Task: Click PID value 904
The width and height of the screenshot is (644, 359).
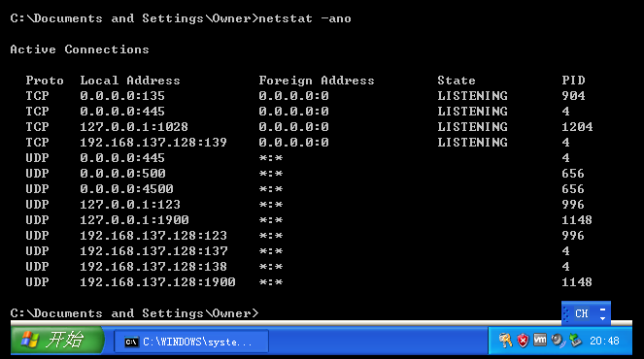Action: tap(573, 96)
